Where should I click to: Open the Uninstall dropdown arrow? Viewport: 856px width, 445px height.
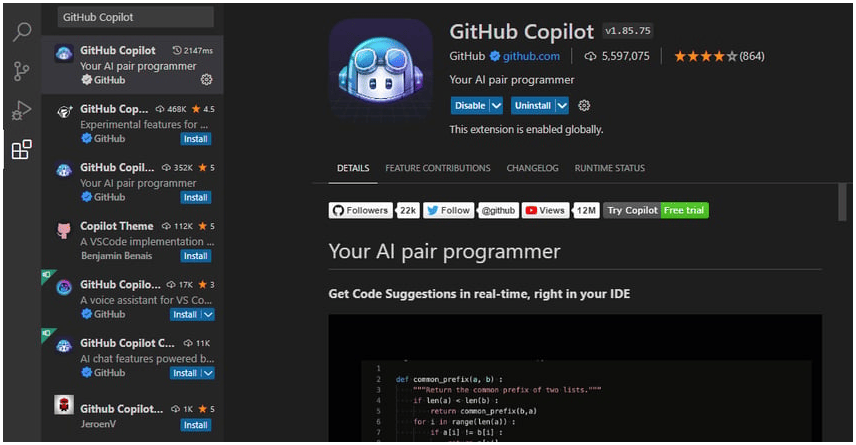click(562, 105)
